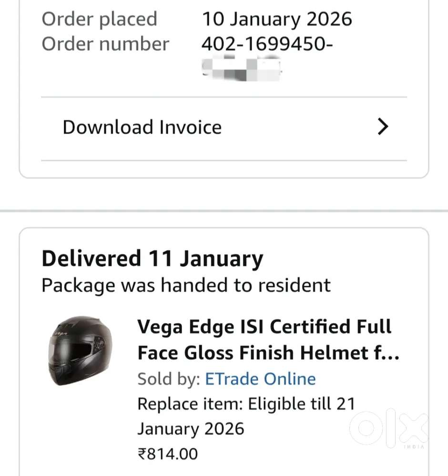Tap the ₹814.00 price
Screen dimensions: 448x476
167,454
